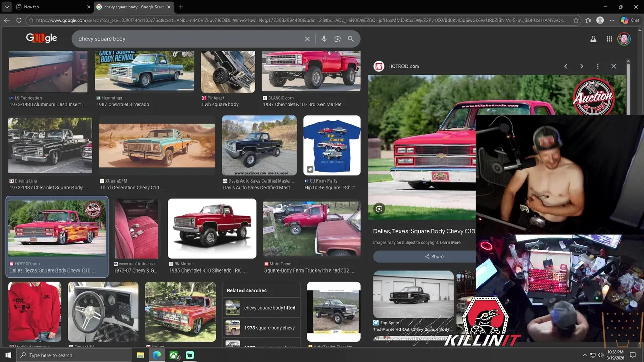Screen dimensions: 644x362
Task: Open volume control in system tray
Action: 600,355
